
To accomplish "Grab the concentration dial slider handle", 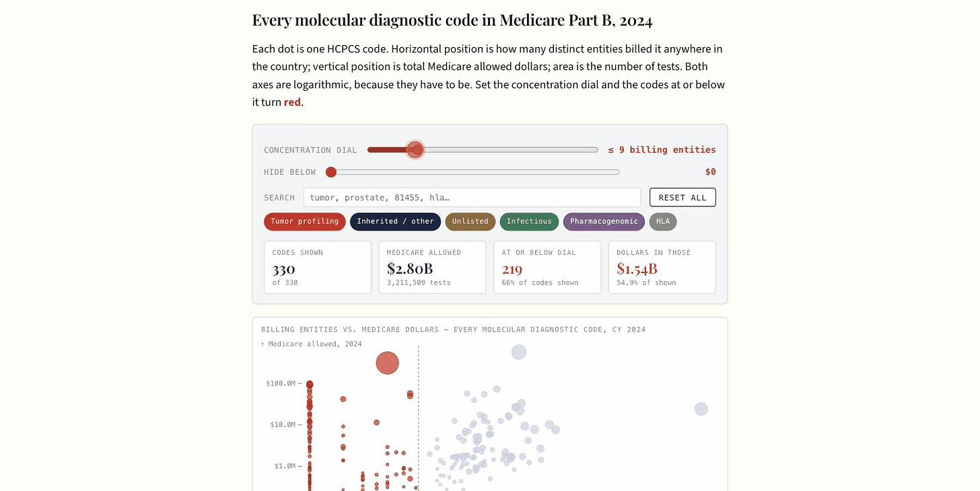I will tap(415, 150).
